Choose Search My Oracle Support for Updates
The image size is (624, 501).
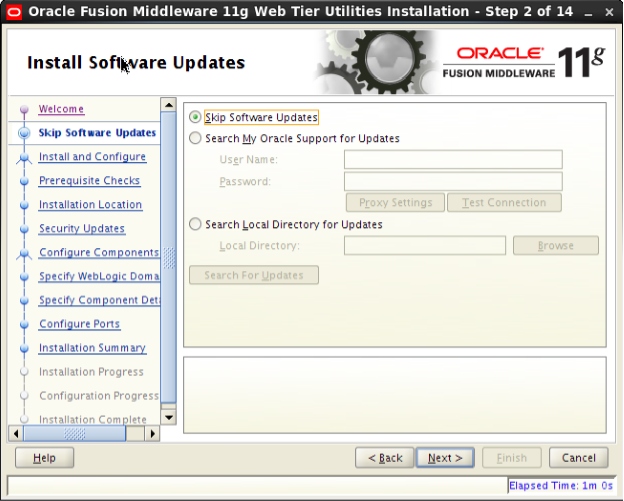[195, 138]
